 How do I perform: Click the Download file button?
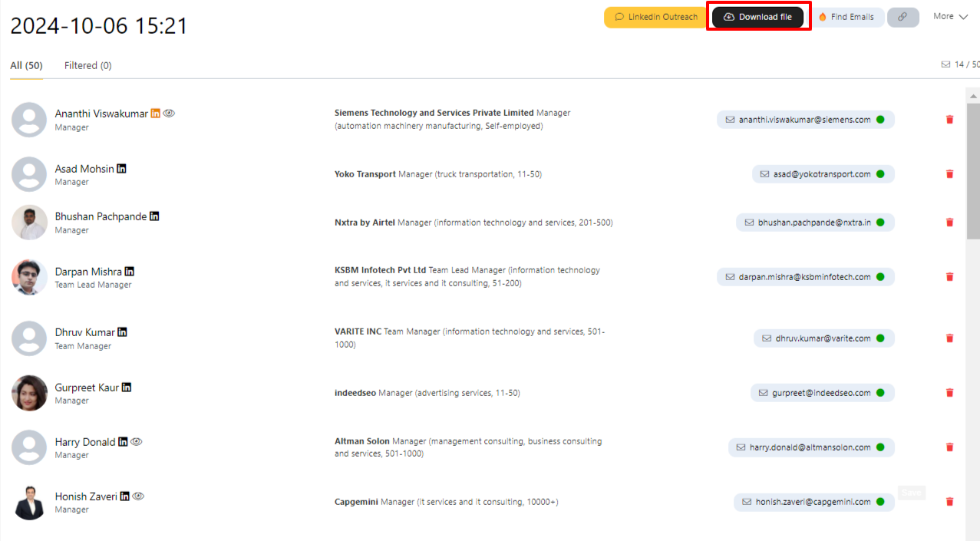(x=758, y=17)
